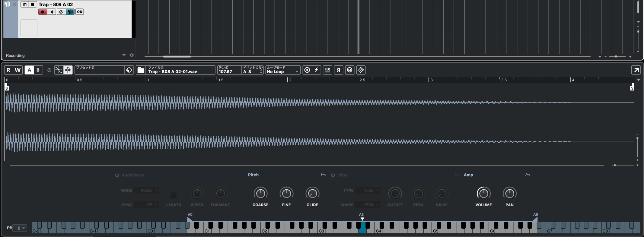The height and width of the screenshot is (237, 644).
Task: Show the Amp envelope editor
Action: point(528,175)
